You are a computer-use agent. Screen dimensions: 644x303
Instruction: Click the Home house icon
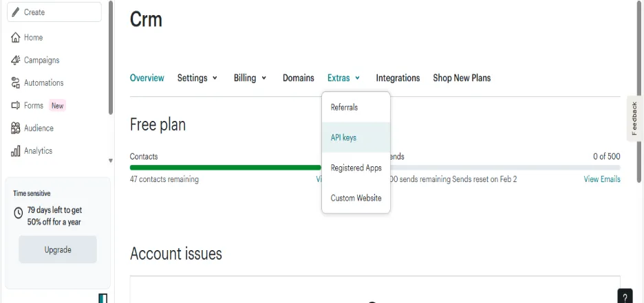(x=16, y=38)
